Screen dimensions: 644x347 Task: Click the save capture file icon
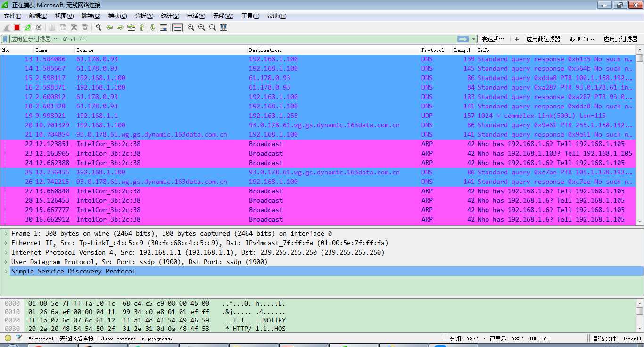point(63,27)
